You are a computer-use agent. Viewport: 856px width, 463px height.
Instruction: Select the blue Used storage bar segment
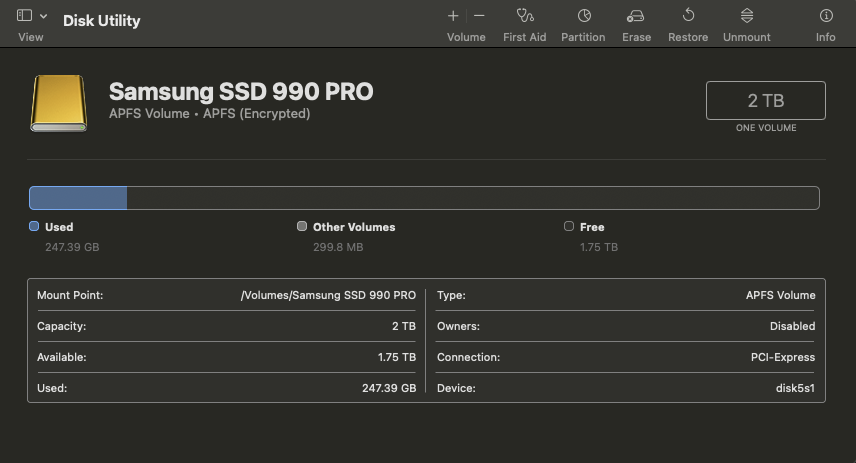pyautogui.click(x=78, y=198)
